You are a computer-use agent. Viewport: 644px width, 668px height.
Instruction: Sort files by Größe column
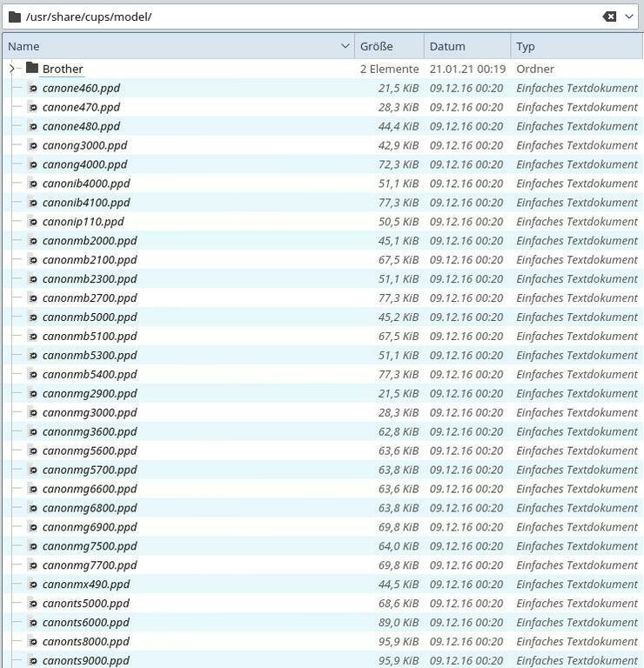point(388,46)
